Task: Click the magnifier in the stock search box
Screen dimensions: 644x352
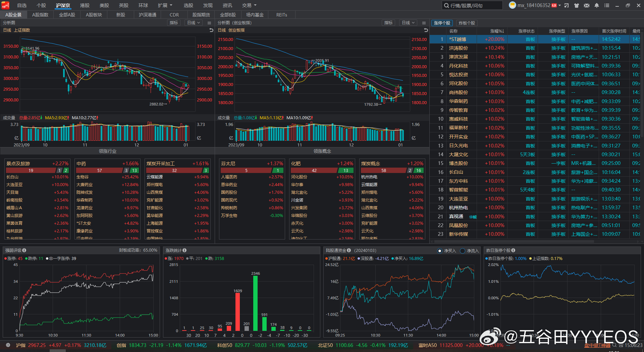Action: point(446,5)
